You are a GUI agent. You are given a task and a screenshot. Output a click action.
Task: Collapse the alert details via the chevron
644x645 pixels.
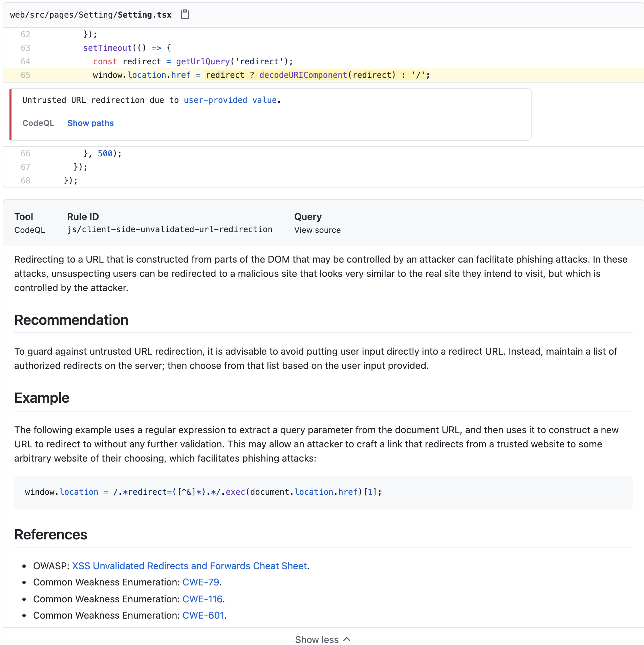pos(346,639)
